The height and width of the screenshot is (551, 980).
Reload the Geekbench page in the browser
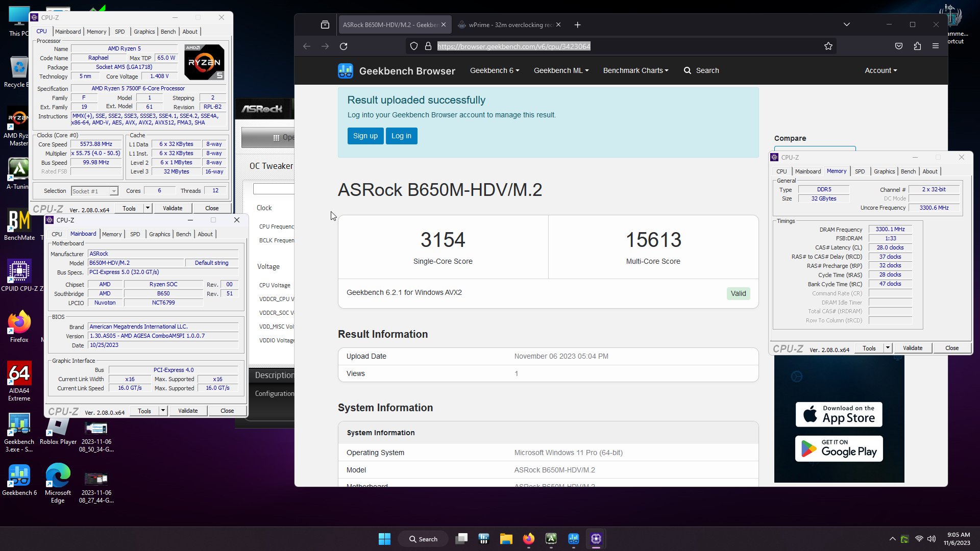click(x=344, y=46)
